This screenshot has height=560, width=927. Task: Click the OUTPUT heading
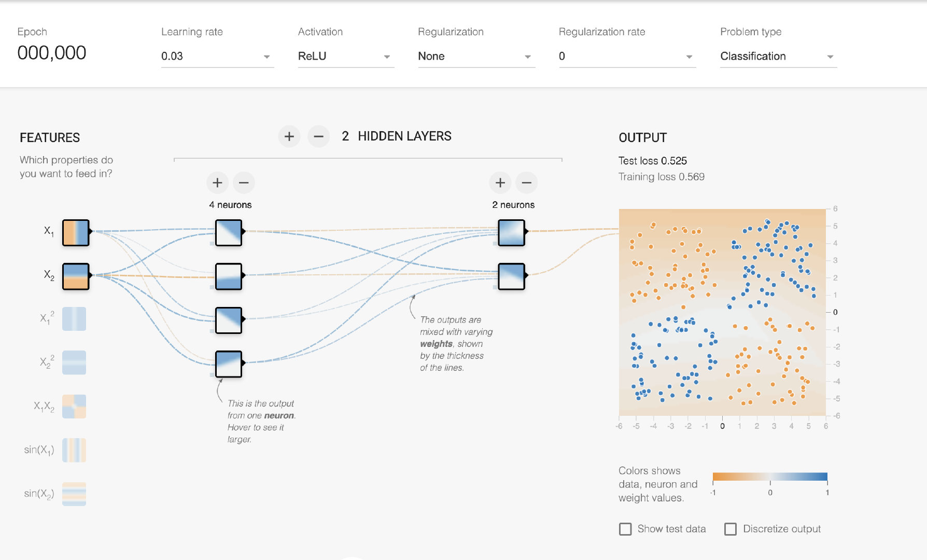pyautogui.click(x=643, y=137)
